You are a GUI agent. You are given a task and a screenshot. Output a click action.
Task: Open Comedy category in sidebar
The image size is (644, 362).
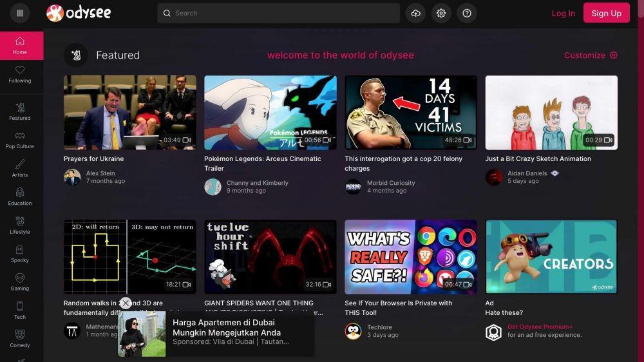20,339
